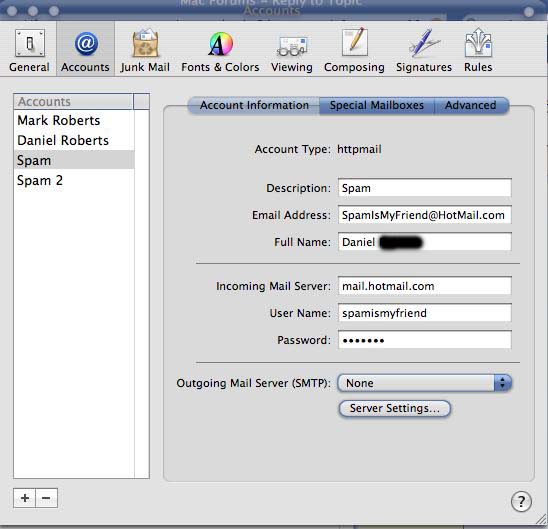The height and width of the screenshot is (529, 548).
Task: Switch to the Advanced tab
Action: 471,105
